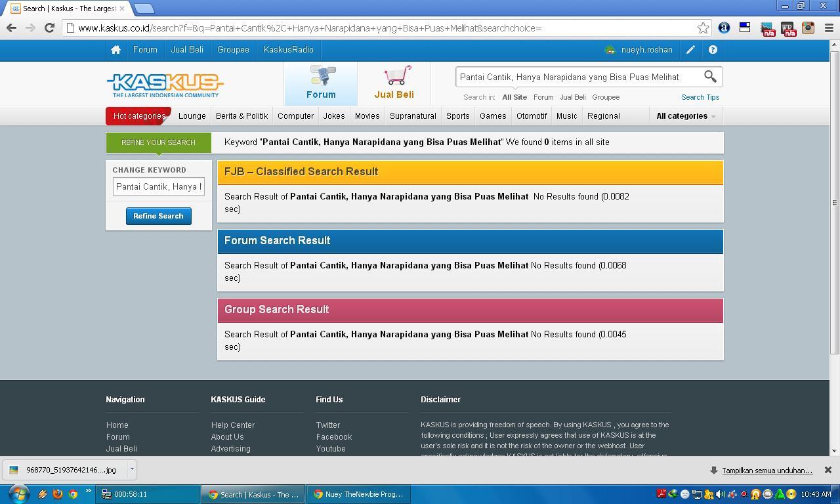Viewport: 840px width, 504px height.
Task: Select the Jual Beli shopping cart tab
Action: pos(394,83)
